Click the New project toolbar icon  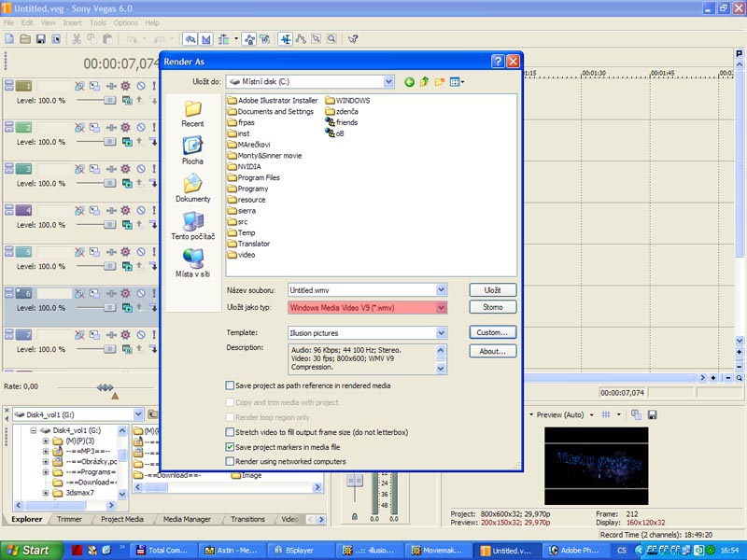coord(9,39)
